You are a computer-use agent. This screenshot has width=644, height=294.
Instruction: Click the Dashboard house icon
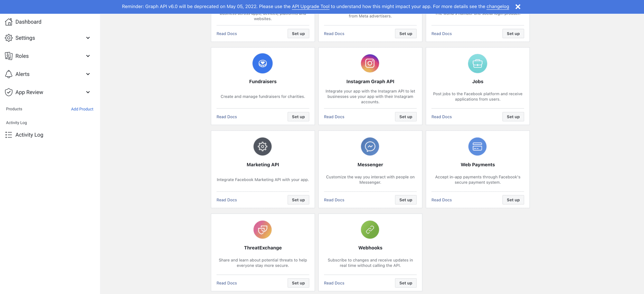tap(9, 22)
